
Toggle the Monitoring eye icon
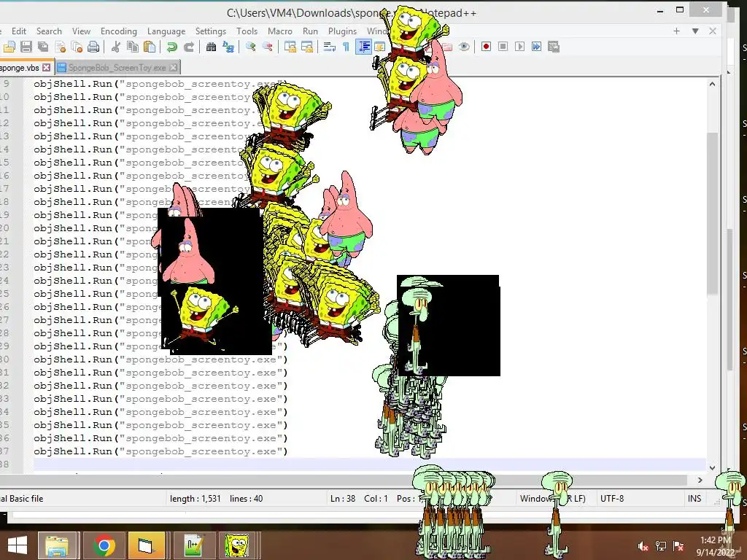pyautogui.click(x=464, y=47)
